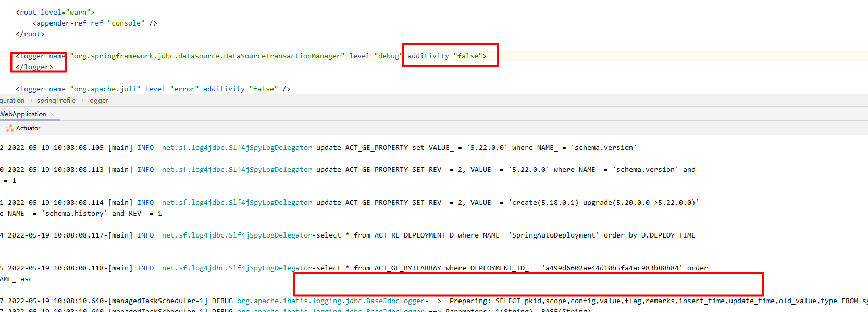Screen dimensions: 868x312
Task: Click the org.apache.ibatis BaseJdbcLogger class on Preparing line
Action: 331,301
